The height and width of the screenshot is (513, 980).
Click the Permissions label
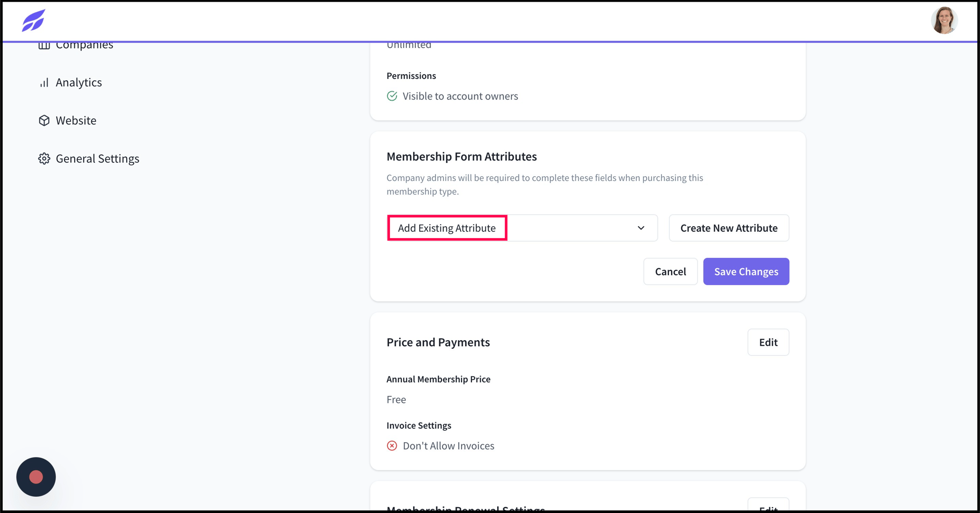click(411, 76)
